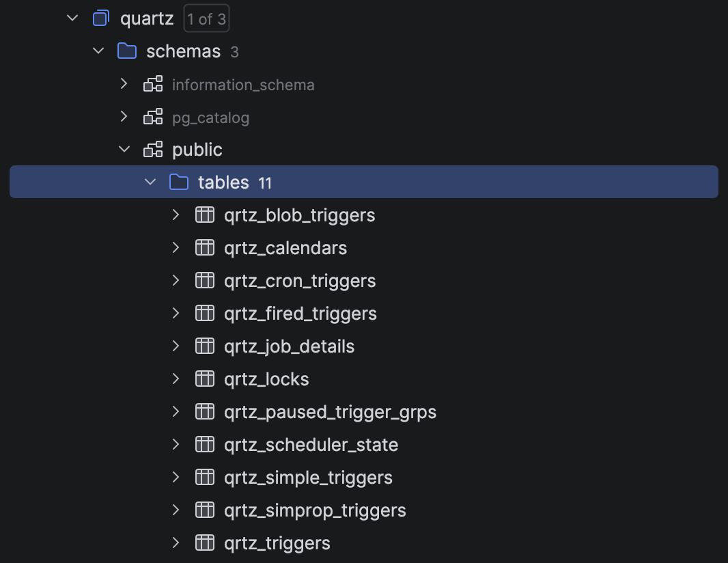This screenshot has width=728, height=563.
Task: Collapse the schemas folder
Action: 99,51
